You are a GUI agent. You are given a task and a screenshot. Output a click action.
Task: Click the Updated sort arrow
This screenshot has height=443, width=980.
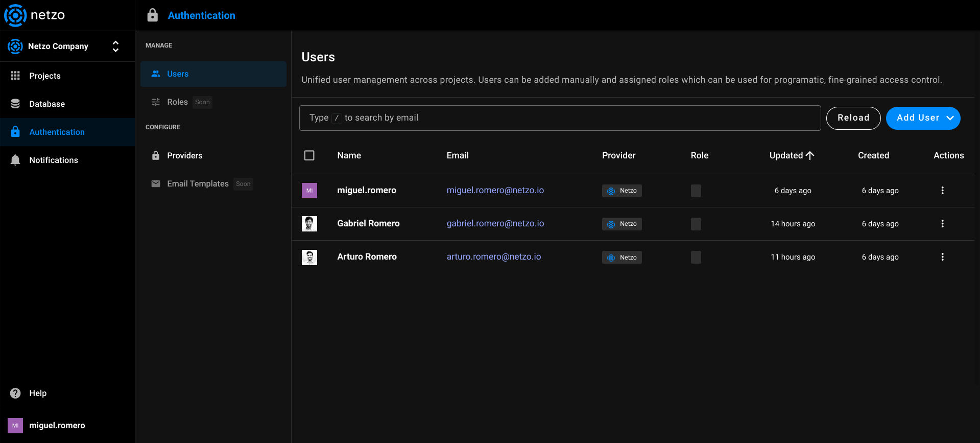(x=810, y=155)
